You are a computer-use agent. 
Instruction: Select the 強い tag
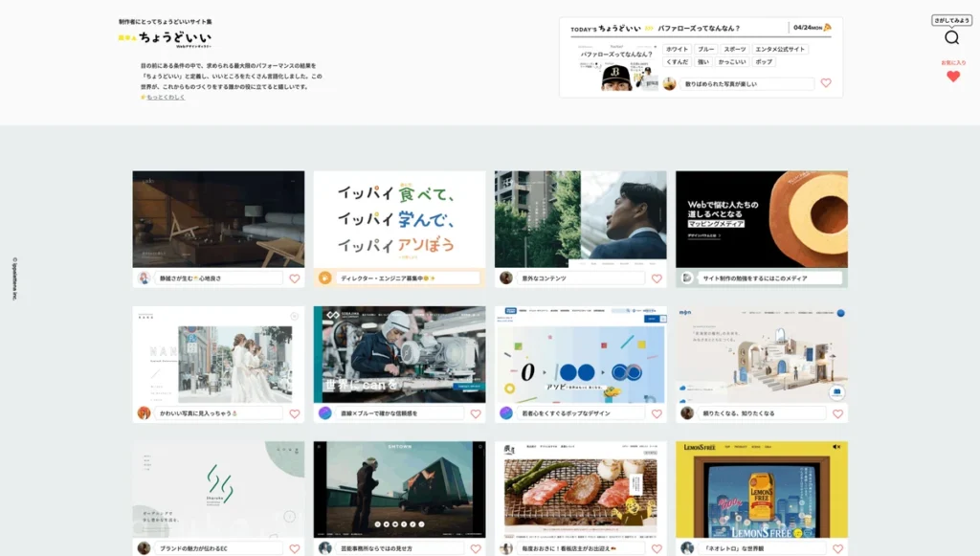pyautogui.click(x=703, y=62)
